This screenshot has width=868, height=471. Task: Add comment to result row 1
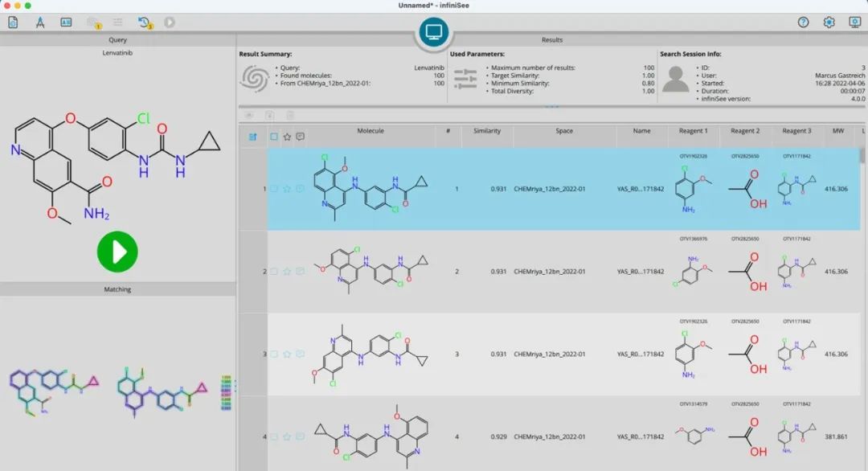tap(300, 189)
